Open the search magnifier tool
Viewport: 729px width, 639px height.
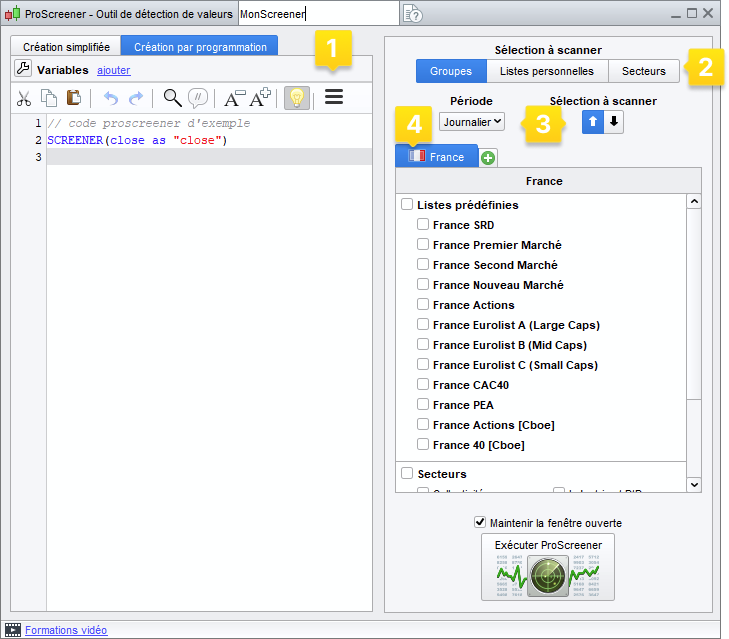pos(172,98)
